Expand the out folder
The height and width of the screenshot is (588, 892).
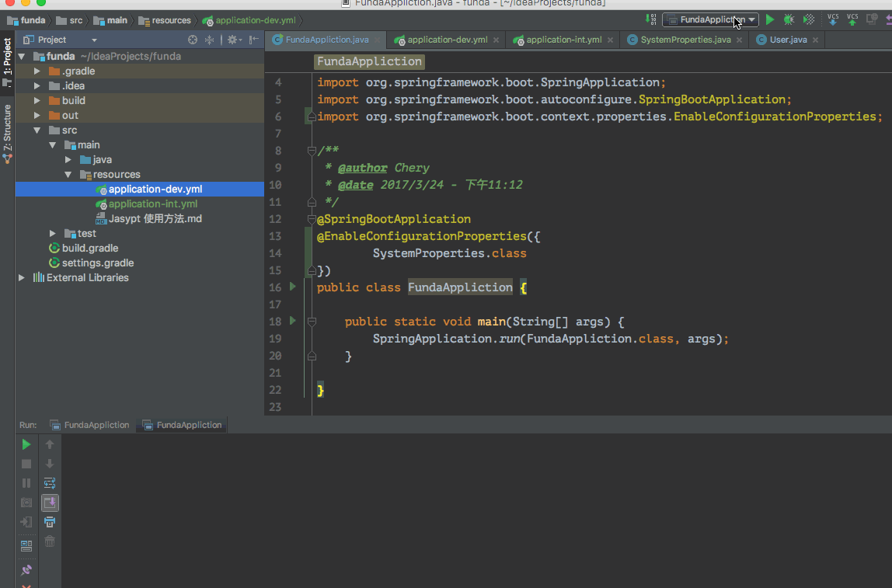click(37, 116)
